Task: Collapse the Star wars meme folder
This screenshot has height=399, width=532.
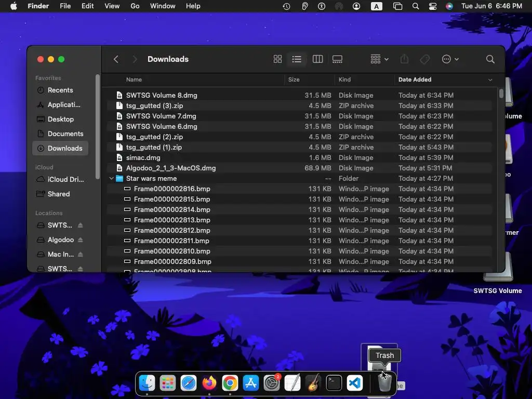Action: [111, 178]
